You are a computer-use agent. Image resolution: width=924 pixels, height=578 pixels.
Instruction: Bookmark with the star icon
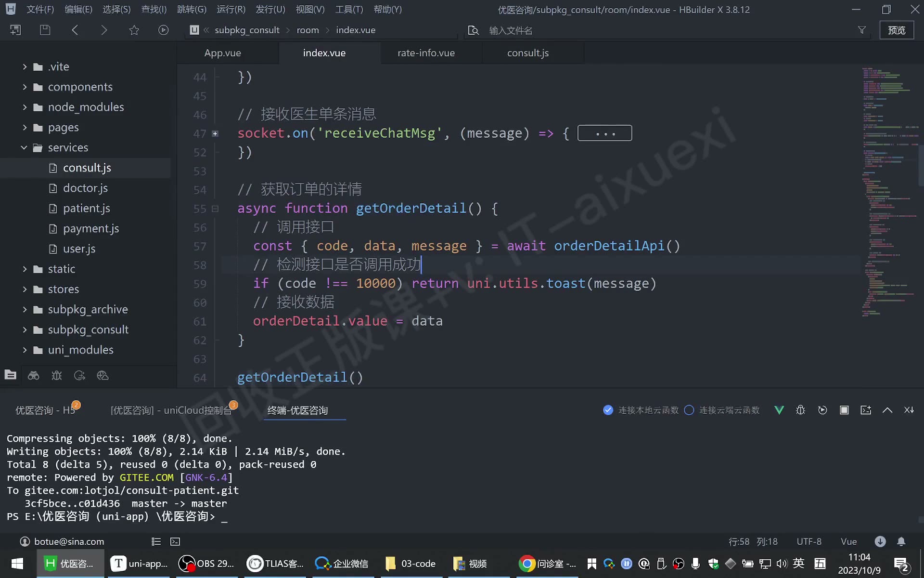click(x=134, y=30)
